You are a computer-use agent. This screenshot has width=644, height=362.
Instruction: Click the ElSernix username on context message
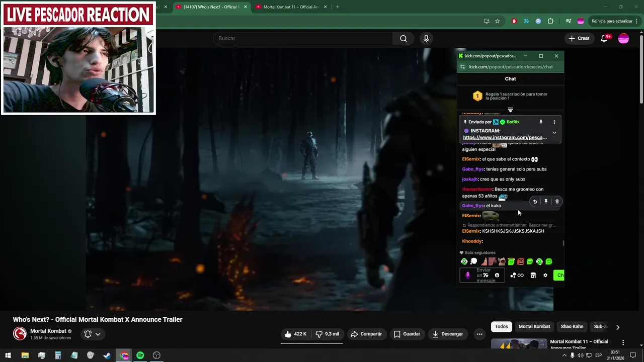(471, 159)
